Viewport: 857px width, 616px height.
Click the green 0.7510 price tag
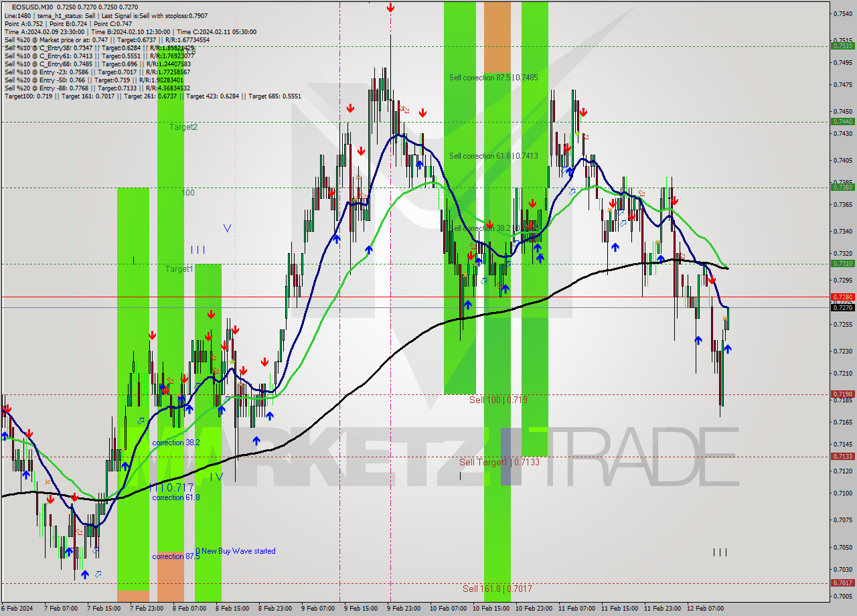point(842,46)
